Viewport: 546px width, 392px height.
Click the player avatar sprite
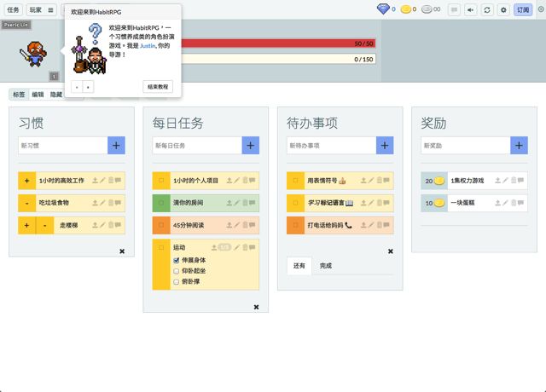click(x=33, y=54)
